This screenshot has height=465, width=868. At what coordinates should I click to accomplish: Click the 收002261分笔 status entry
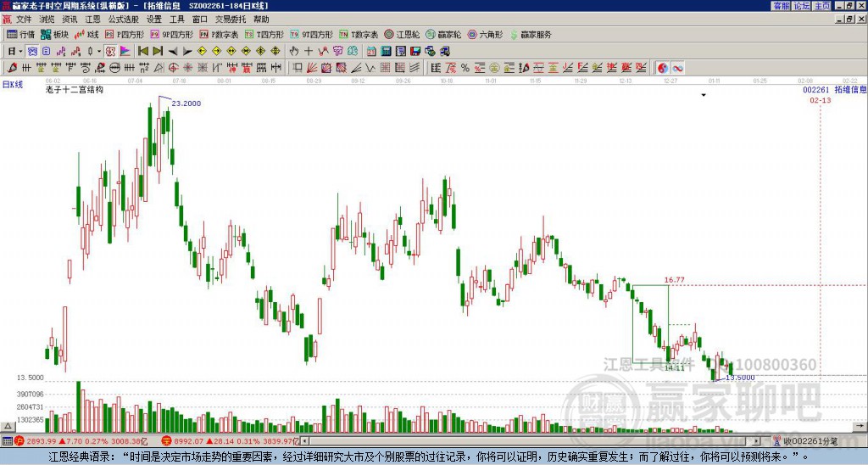(805, 441)
